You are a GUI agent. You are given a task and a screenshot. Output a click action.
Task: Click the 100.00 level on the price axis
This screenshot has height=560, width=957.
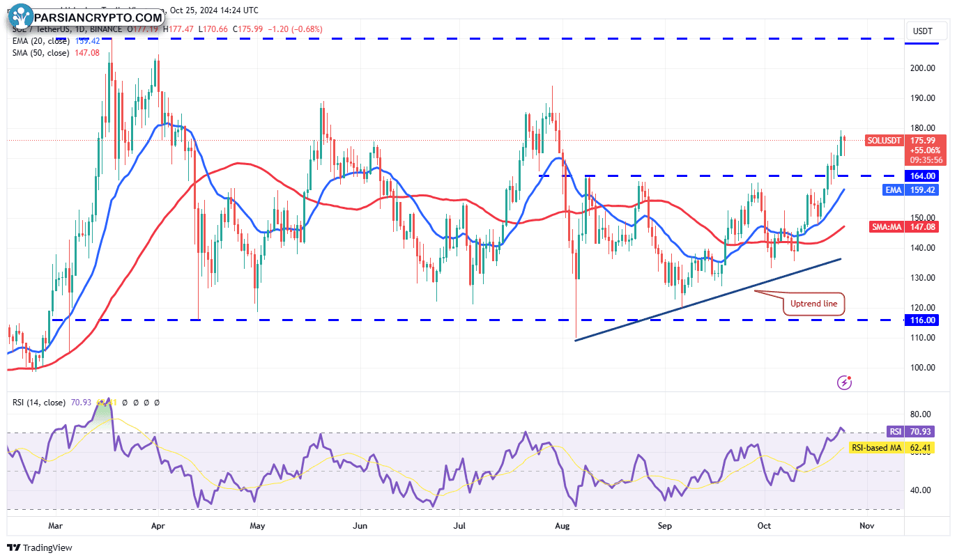tap(924, 368)
